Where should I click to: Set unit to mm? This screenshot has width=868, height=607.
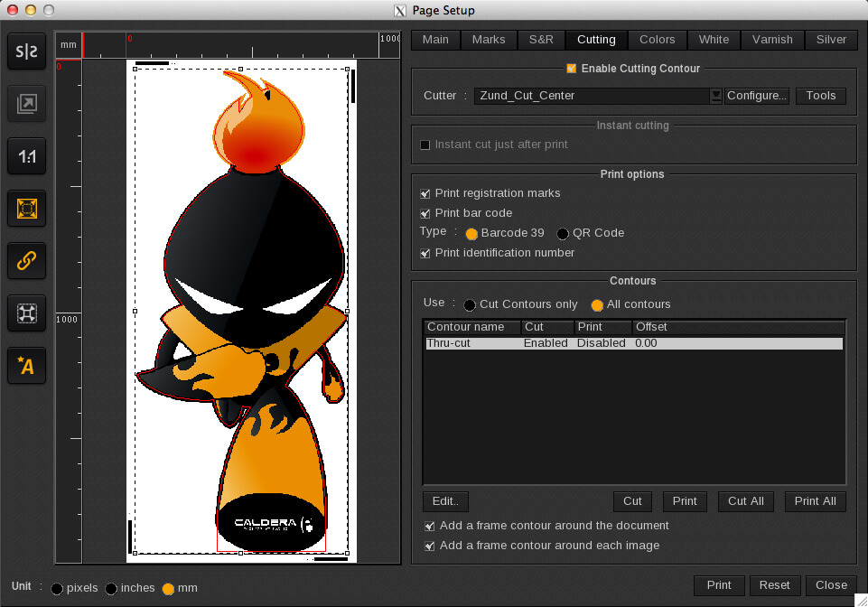tap(168, 589)
